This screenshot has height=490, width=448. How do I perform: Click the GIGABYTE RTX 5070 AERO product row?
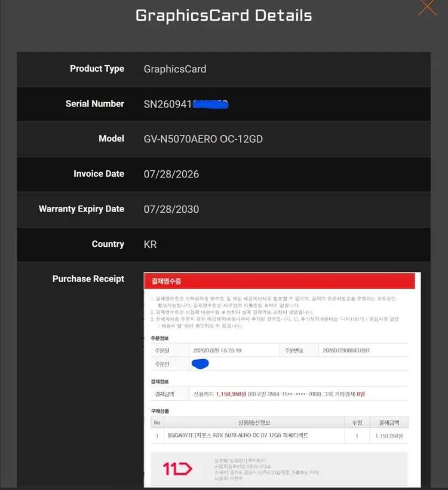pyautogui.click(x=280, y=435)
